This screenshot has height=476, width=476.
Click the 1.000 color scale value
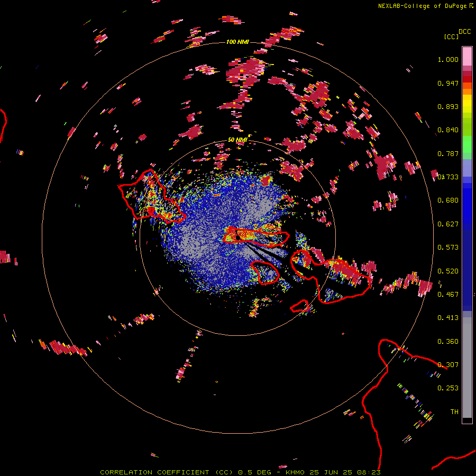click(x=448, y=59)
